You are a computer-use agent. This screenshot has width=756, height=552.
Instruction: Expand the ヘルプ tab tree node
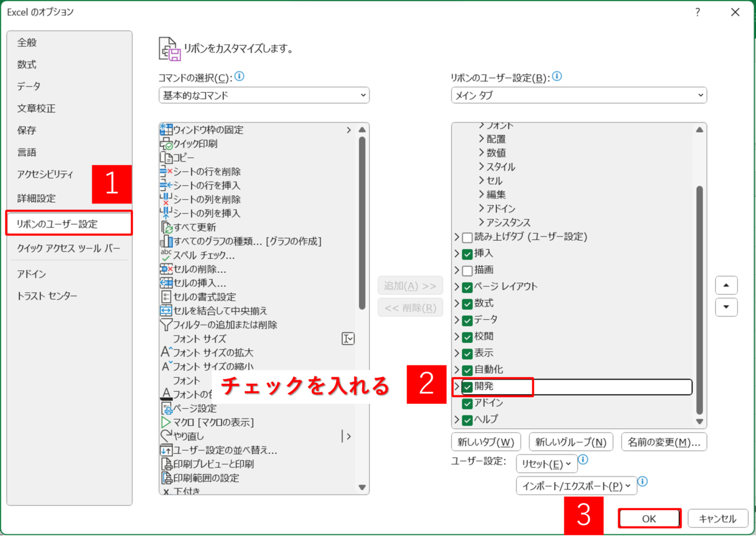click(457, 420)
